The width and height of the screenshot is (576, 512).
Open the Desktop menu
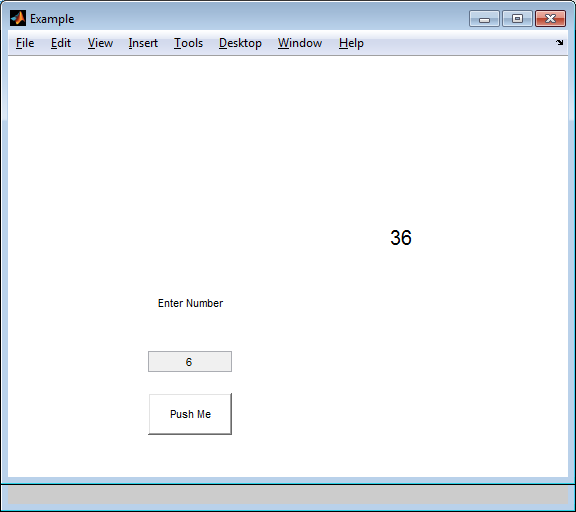[240, 43]
